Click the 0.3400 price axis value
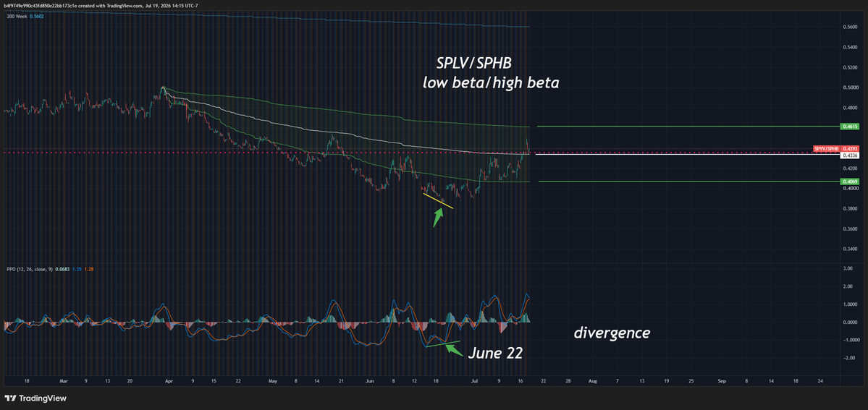The height and width of the screenshot is (410, 868). [x=851, y=249]
